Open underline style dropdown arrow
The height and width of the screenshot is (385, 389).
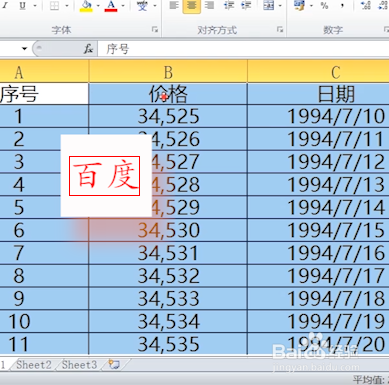pos(35,5)
